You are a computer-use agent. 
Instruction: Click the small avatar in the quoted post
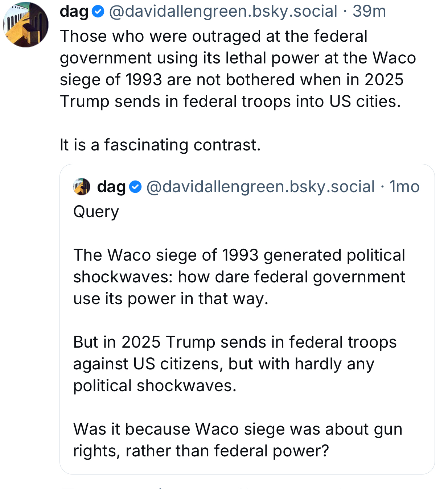point(82,187)
